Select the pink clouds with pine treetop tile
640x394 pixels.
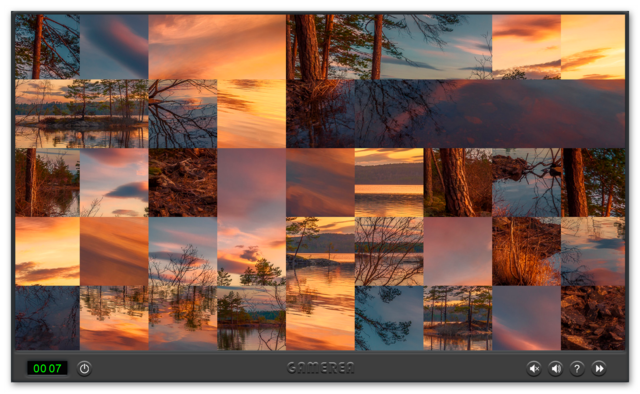click(251, 252)
